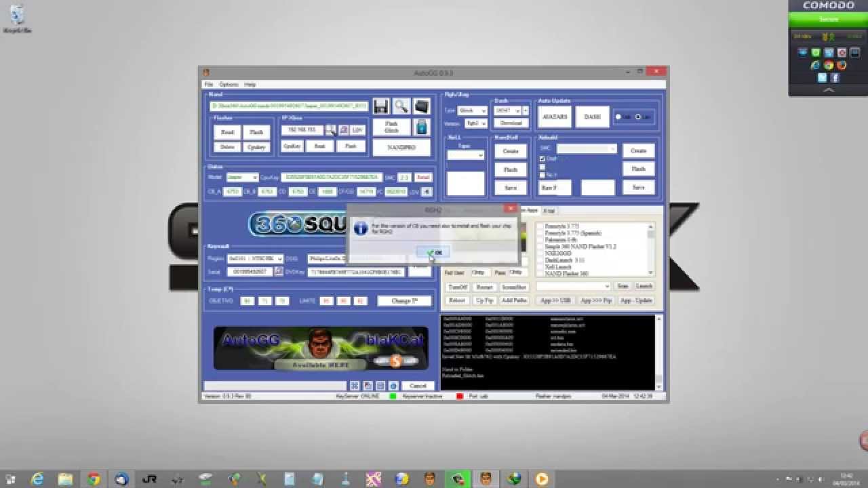This screenshot has width=868, height=488.
Task: Open the AutoGG blaKCat banner image
Action: click(x=321, y=348)
